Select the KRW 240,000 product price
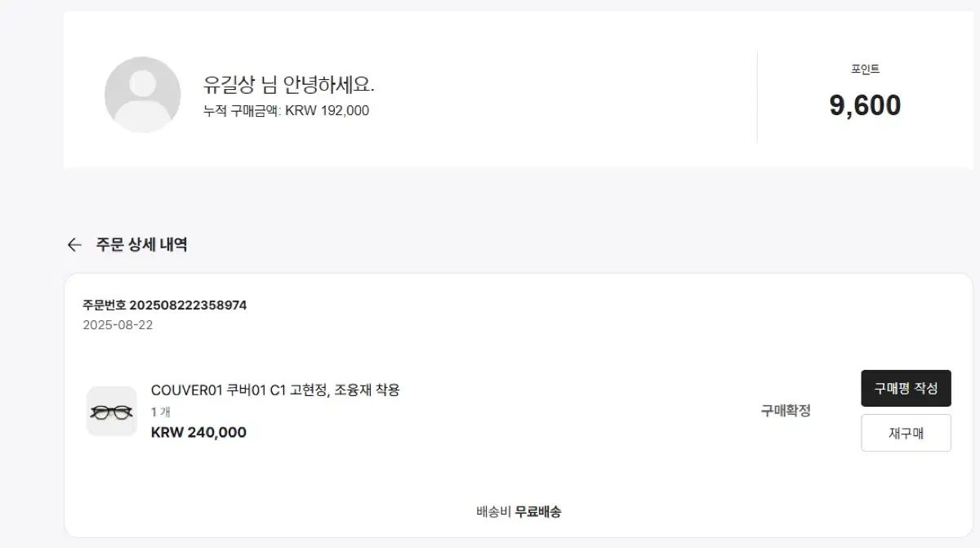 point(198,432)
